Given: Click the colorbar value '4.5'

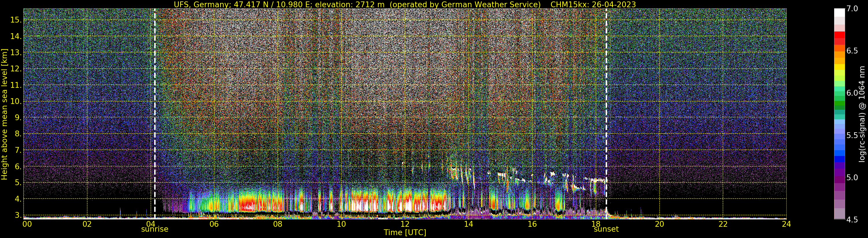Looking at the screenshot, I should click(852, 220).
